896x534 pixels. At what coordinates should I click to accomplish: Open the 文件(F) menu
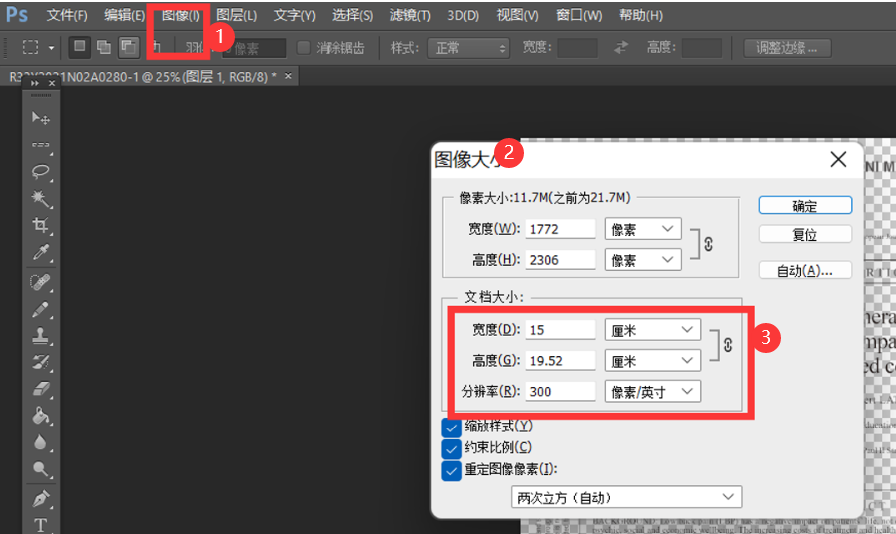67,15
